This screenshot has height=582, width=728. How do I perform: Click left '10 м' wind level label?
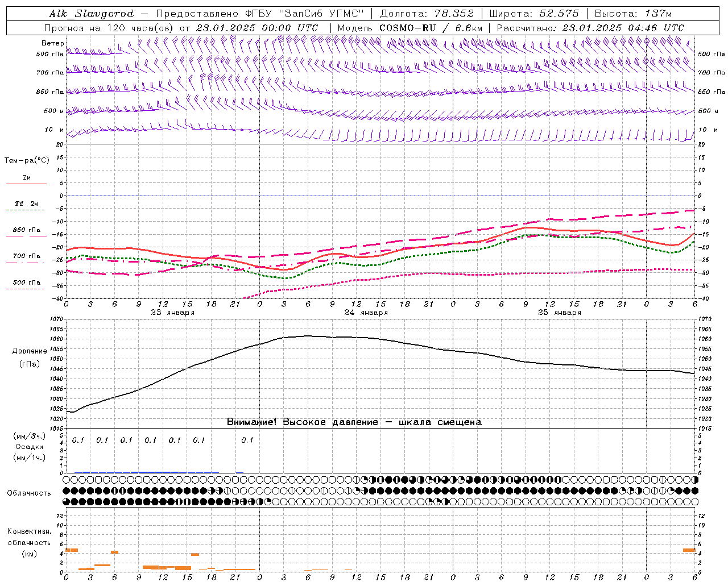[x=54, y=130]
